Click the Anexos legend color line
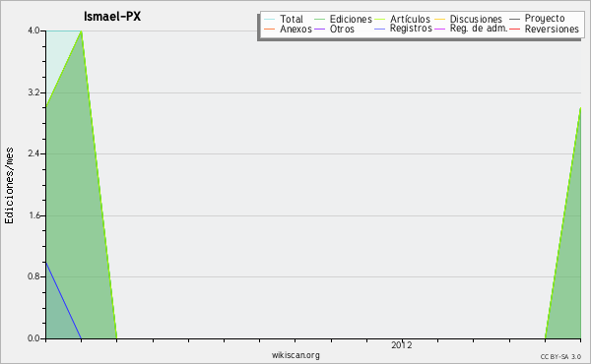Screen dimensions: 591x364 click(270, 30)
